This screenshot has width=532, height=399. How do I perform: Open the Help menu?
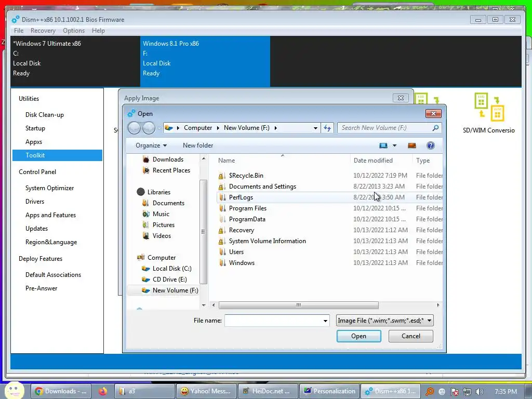[98, 31]
